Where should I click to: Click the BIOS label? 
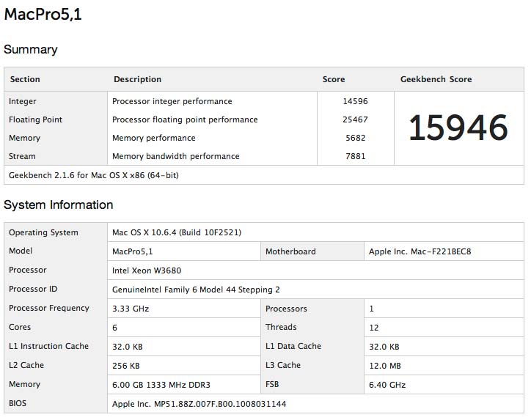tap(18, 403)
